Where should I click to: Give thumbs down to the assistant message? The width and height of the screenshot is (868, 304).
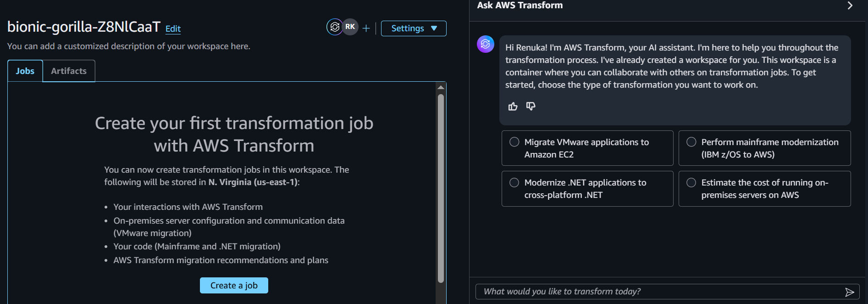click(x=531, y=107)
